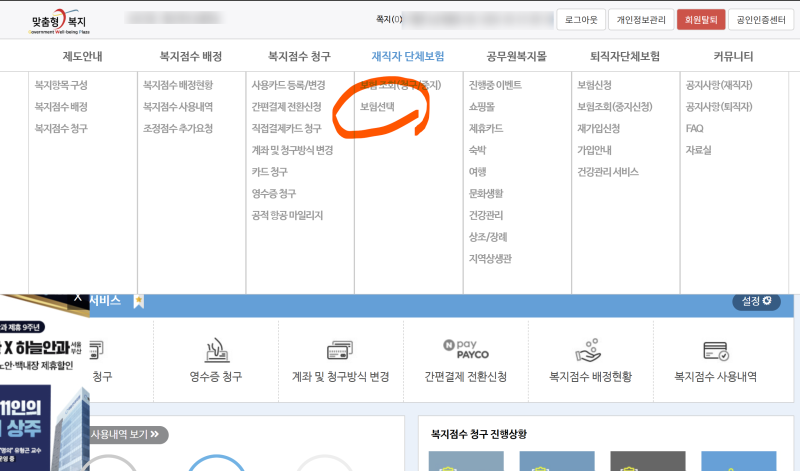Click the 하늘안과 advertisement banner
This screenshot has height=471, width=800.
click(x=43, y=383)
